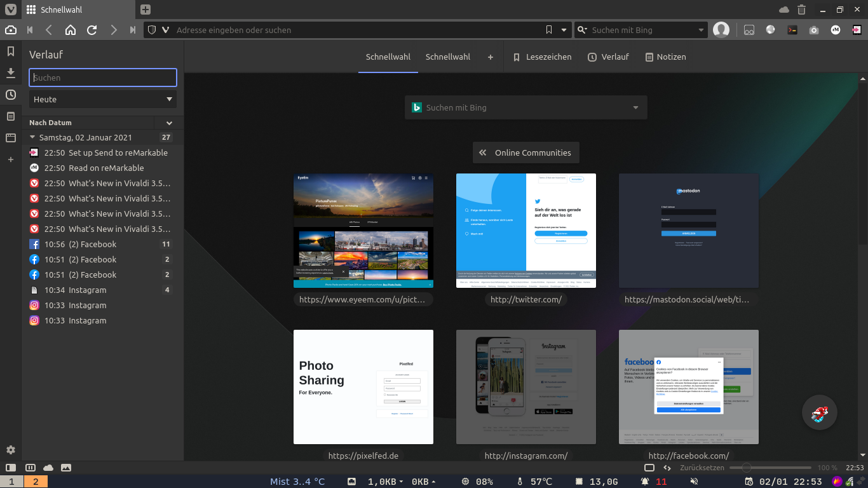Click the Read on reMarkable extension icon
868x488 pixels.
[836, 30]
